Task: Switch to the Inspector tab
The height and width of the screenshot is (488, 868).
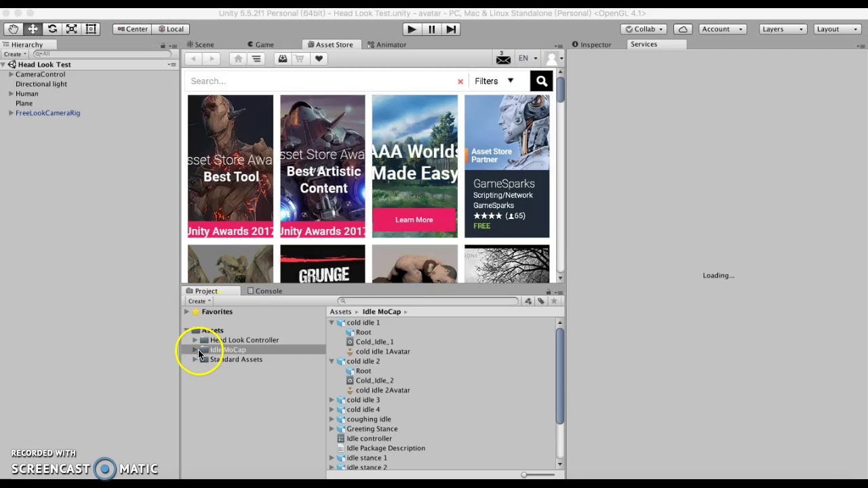Action: 591,45
